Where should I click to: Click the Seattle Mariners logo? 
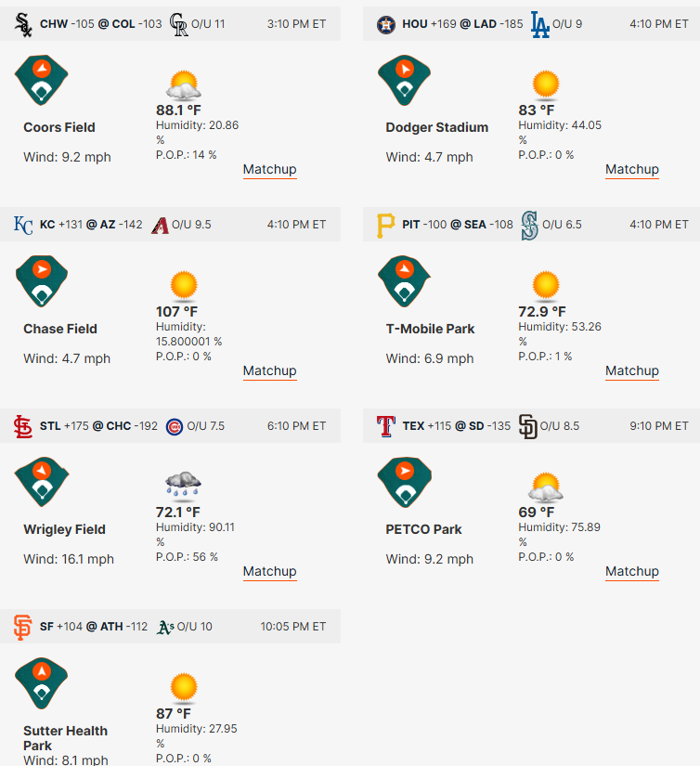click(x=529, y=226)
